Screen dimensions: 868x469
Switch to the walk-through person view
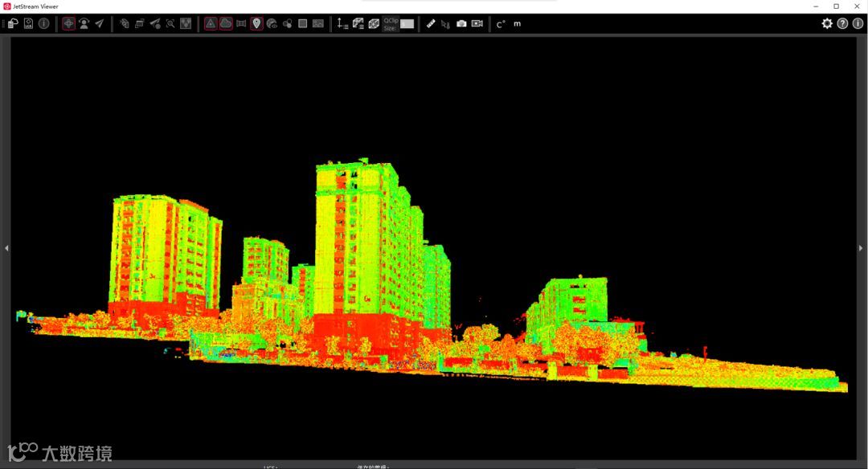coord(84,23)
